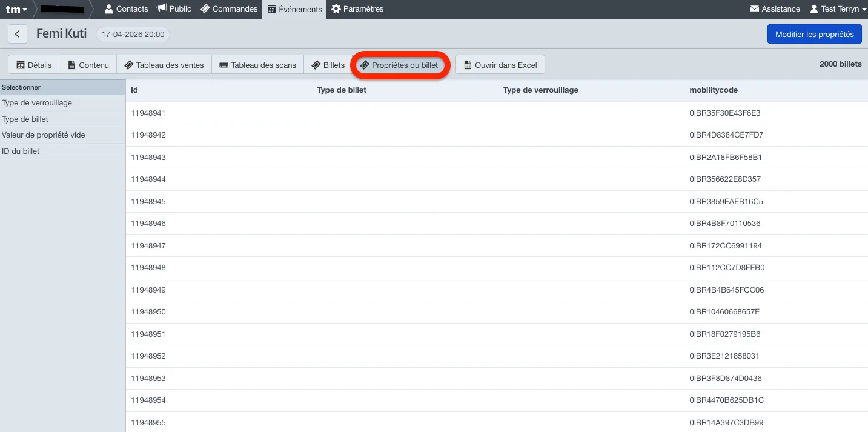Switch to Commandes in the top bar
The width and height of the screenshot is (868, 432).
pyautogui.click(x=229, y=9)
